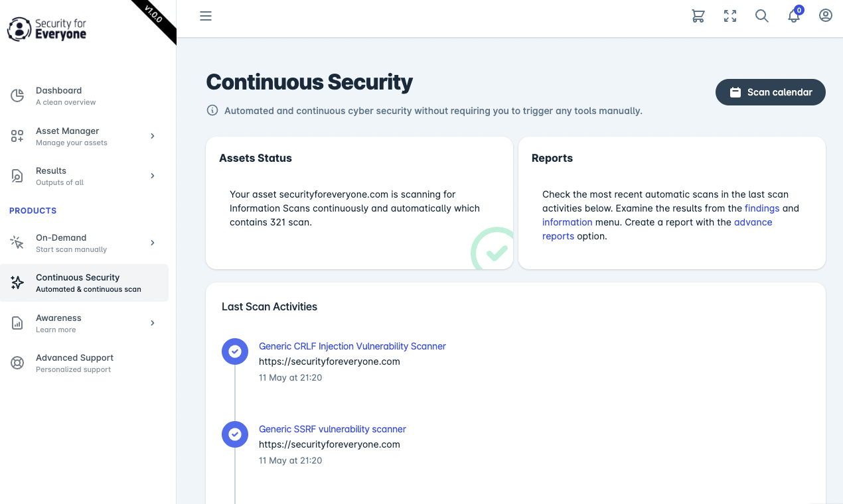Toggle fullscreen with the expand icon

tap(730, 16)
